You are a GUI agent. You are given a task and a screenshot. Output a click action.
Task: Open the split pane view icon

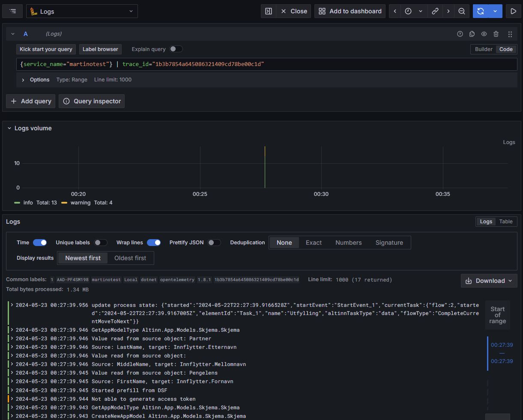269,11
